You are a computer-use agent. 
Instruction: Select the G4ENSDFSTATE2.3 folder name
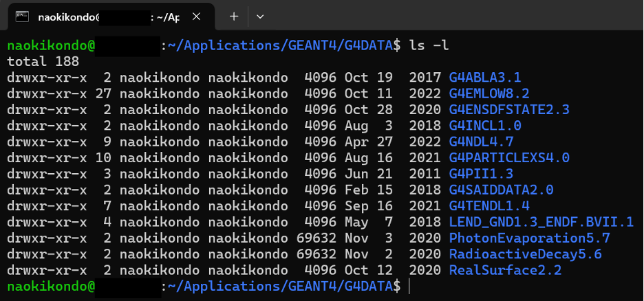coord(509,109)
